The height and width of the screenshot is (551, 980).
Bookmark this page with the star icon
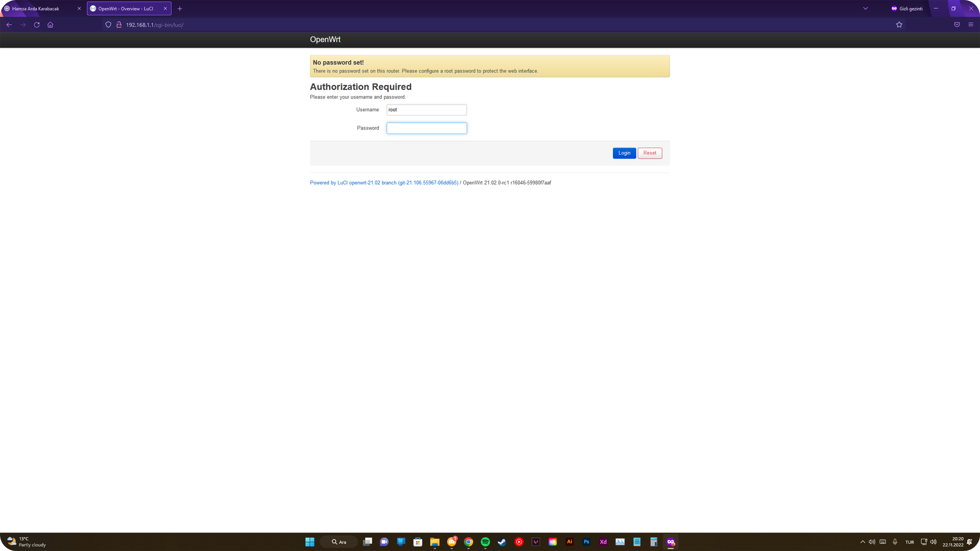click(x=899, y=25)
